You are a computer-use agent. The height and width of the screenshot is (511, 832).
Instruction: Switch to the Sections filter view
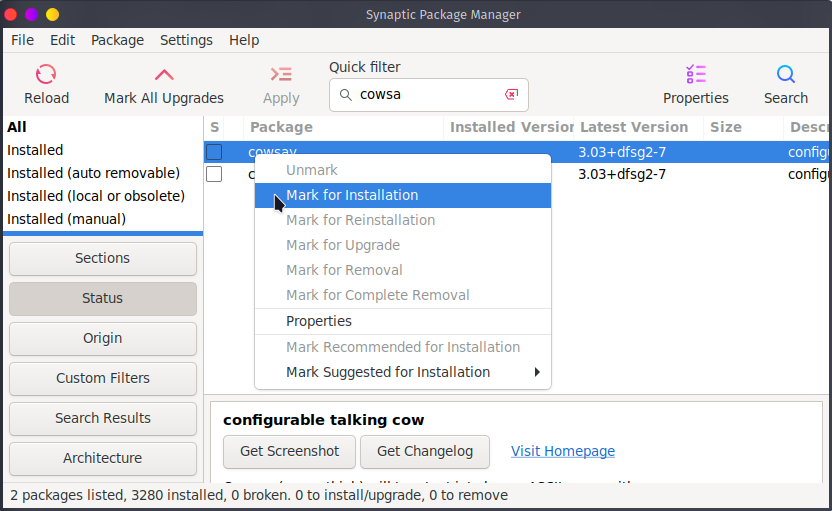click(x=103, y=258)
